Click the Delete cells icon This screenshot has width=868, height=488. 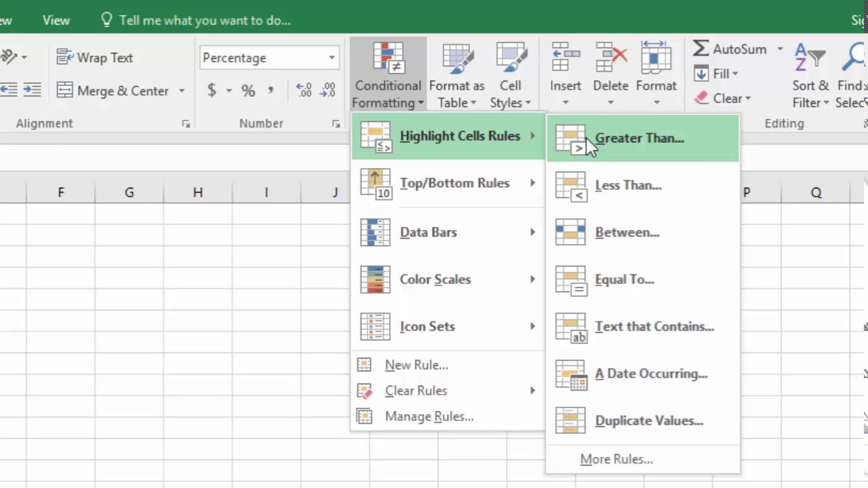point(610,58)
